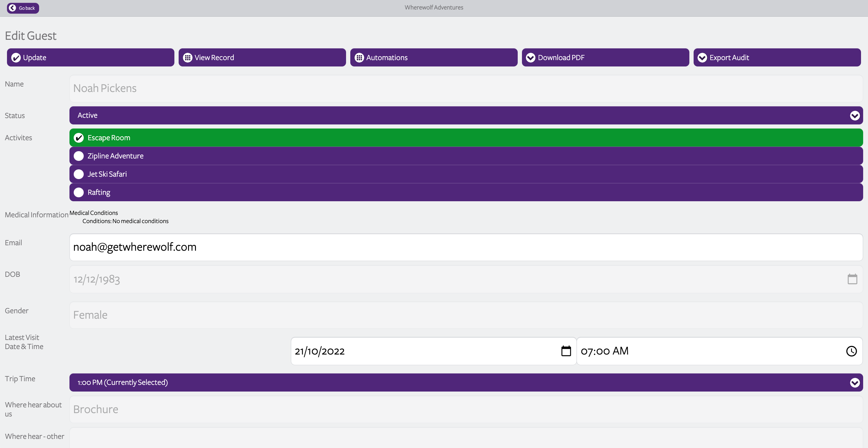The height and width of the screenshot is (448, 868).
Task: Click the Export Audit chevron icon
Action: (702, 58)
